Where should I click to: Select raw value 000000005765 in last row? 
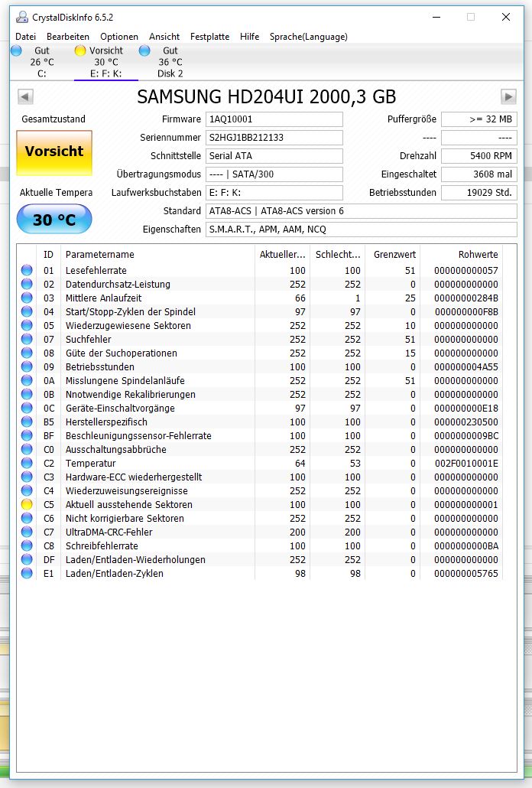coord(466,574)
